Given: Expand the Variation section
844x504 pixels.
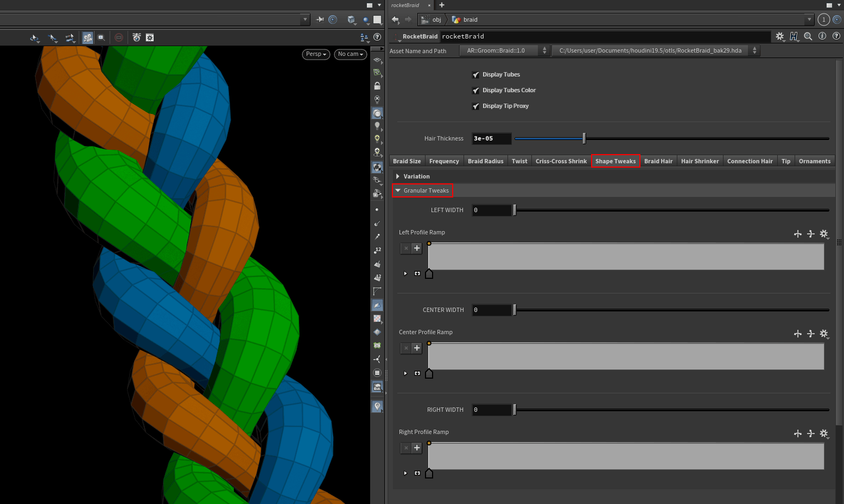Looking at the screenshot, I should coord(398,176).
